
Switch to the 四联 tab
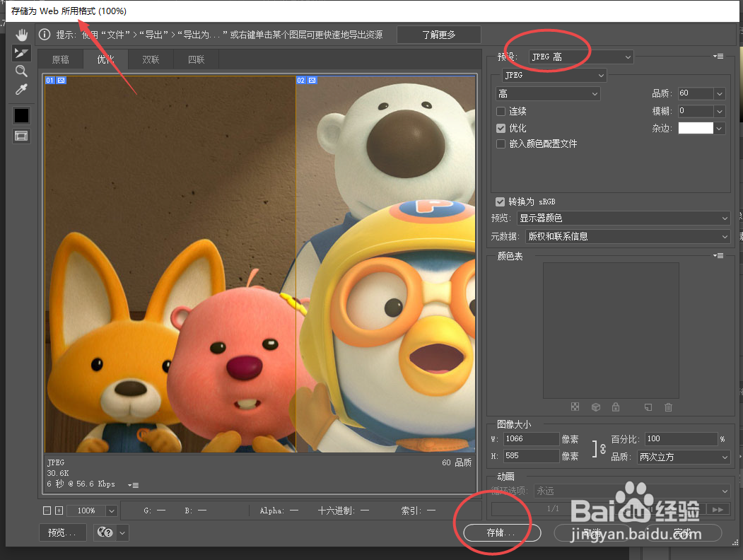196,59
